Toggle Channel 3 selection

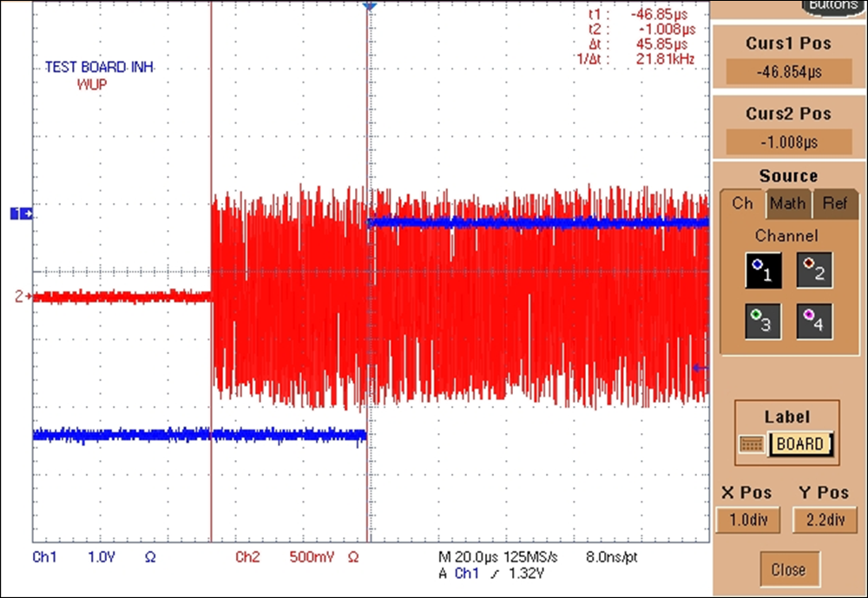(763, 320)
